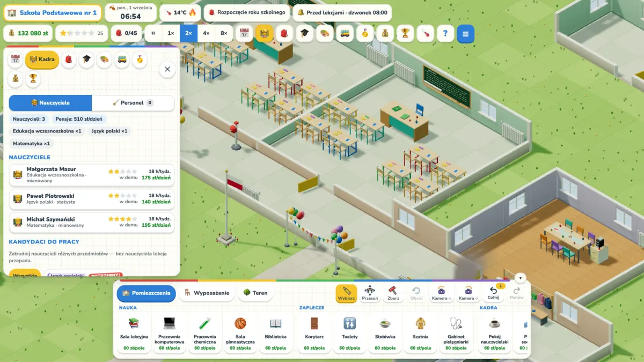Screen dimensions: 644x362
Task: Select teacher Michał Szymański
Action: 92,223
